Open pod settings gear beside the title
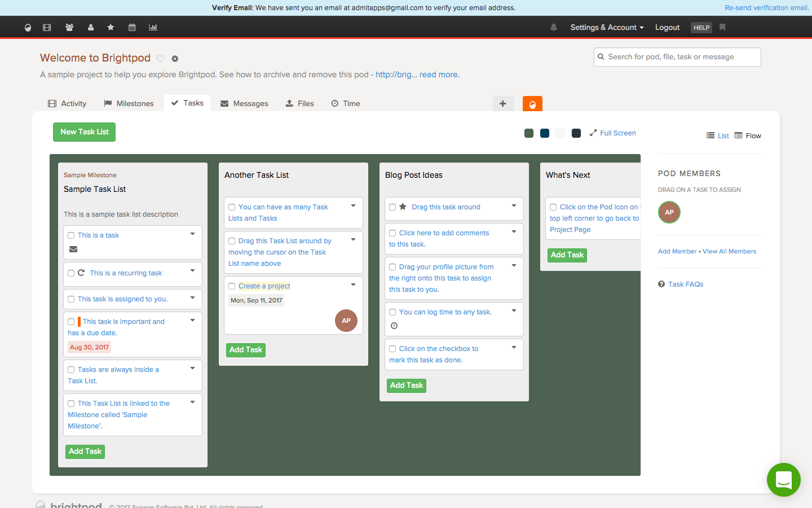Image resolution: width=812 pixels, height=508 pixels. 175,59
